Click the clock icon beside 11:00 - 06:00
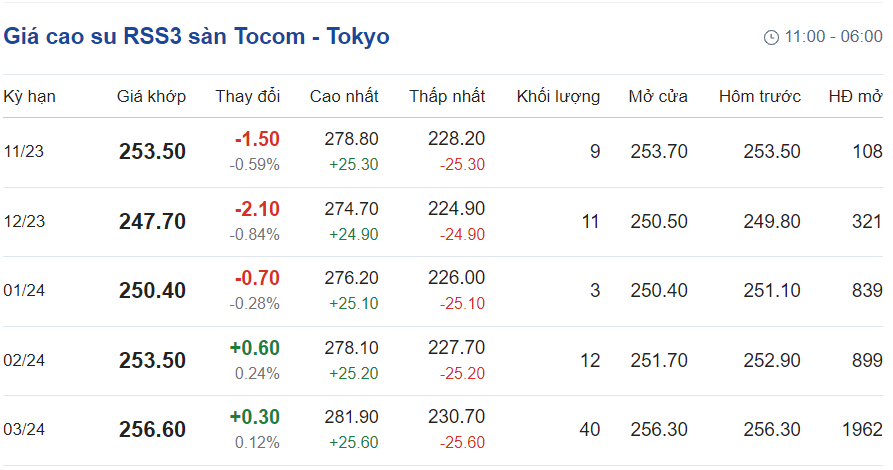This screenshot has height=470, width=893. click(x=770, y=37)
